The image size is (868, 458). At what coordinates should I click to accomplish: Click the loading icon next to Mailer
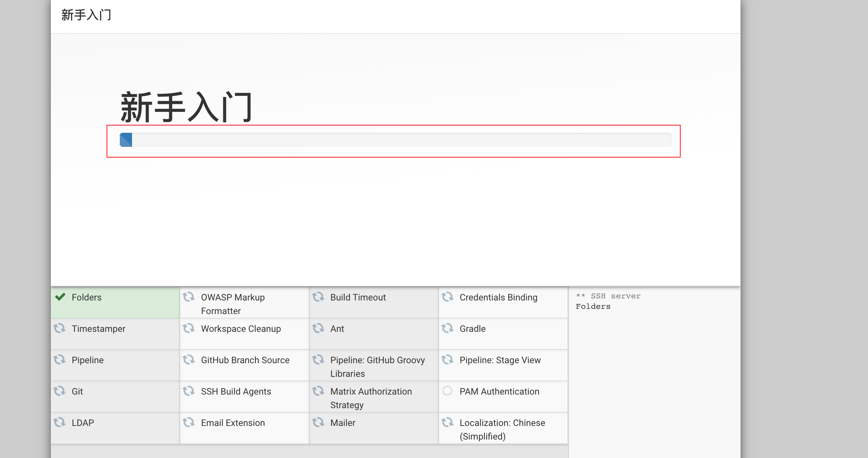click(x=318, y=422)
